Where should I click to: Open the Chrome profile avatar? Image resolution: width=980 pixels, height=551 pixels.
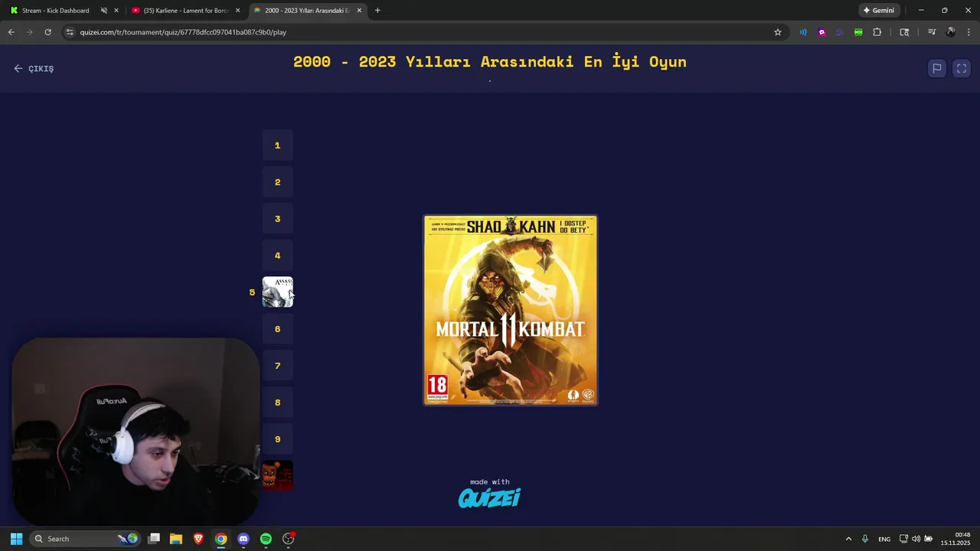tap(951, 32)
